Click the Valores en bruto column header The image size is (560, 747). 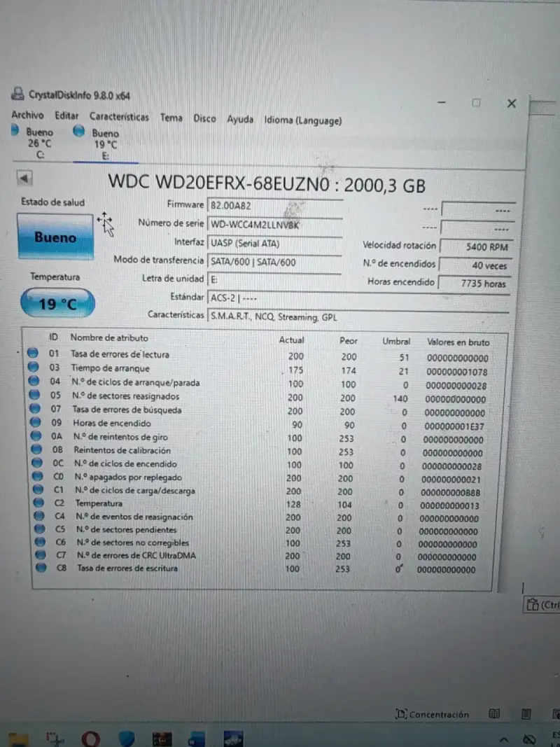458,342
